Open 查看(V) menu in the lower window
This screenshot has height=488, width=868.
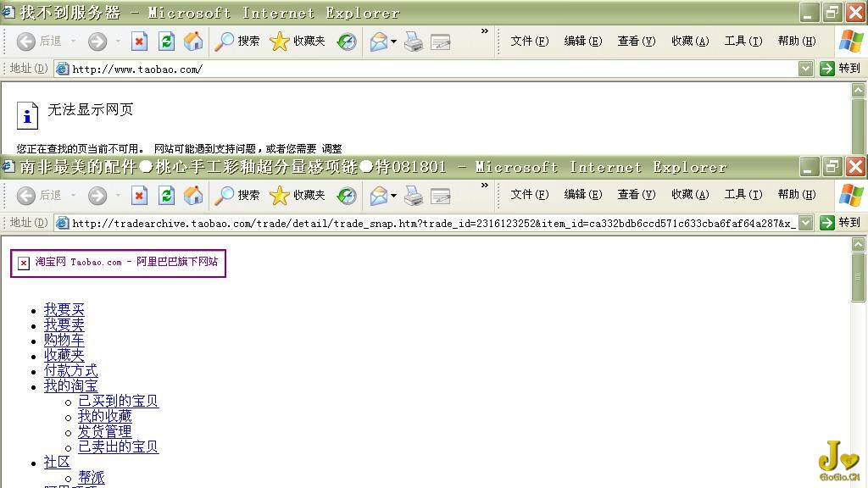pyautogui.click(x=636, y=195)
